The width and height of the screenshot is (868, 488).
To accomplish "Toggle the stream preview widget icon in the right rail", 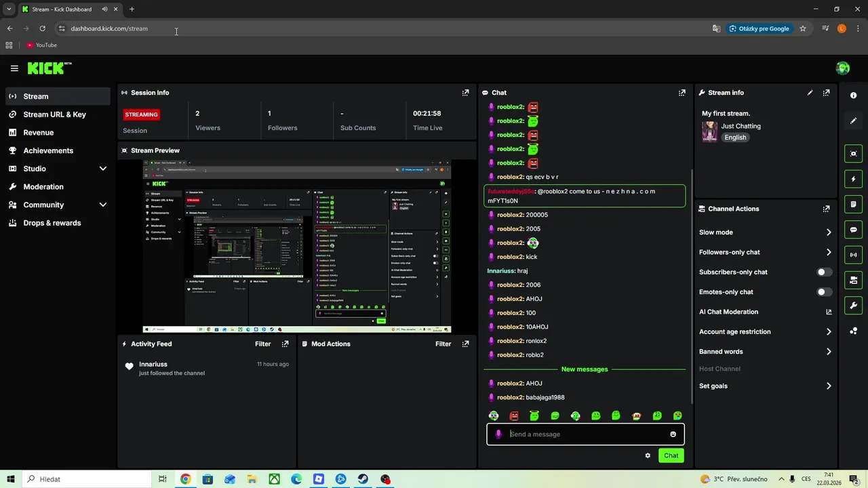I will [x=853, y=154].
